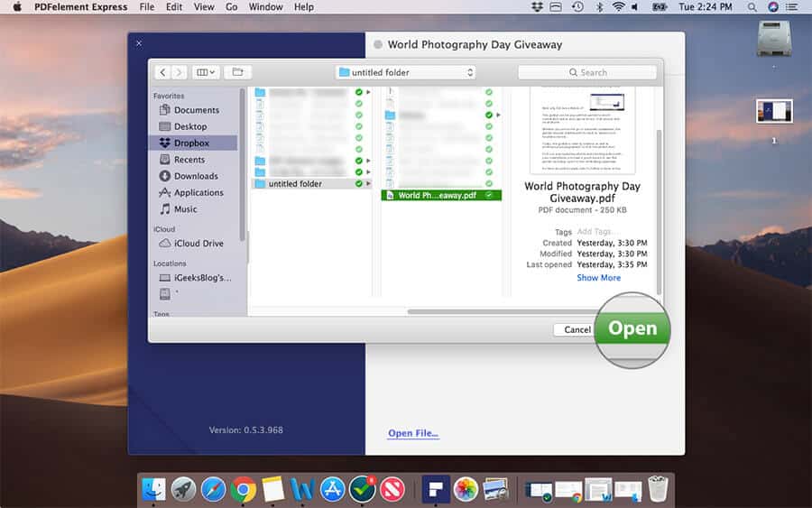
Task: Click the folder grouping toolbar button
Action: (x=237, y=72)
